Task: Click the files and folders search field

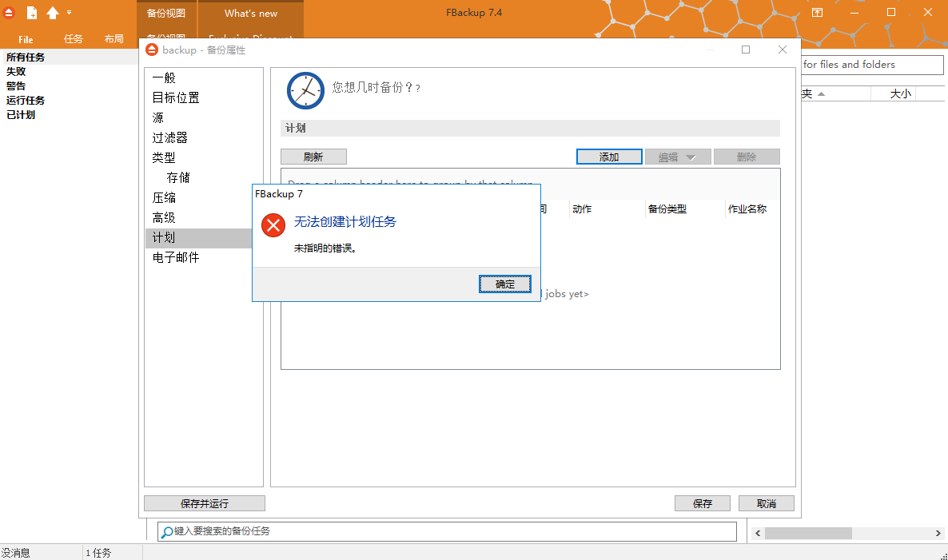Action: pyautogui.click(x=872, y=65)
